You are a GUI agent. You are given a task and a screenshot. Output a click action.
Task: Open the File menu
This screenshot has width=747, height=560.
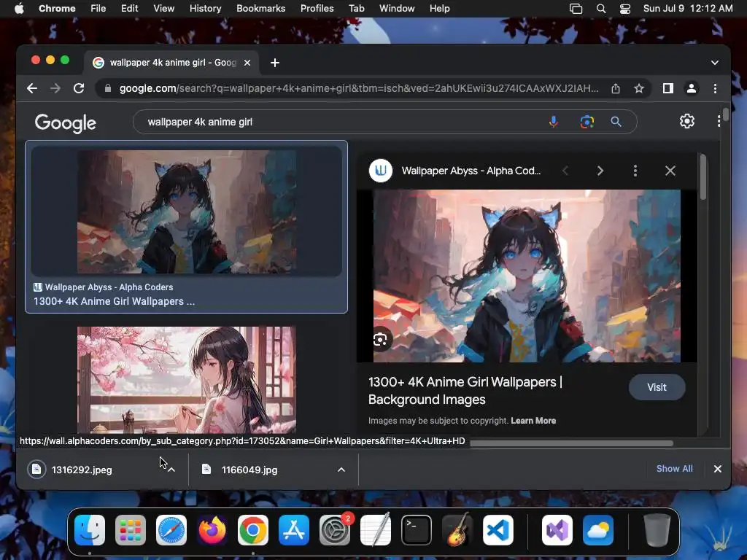[x=98, y=9]
